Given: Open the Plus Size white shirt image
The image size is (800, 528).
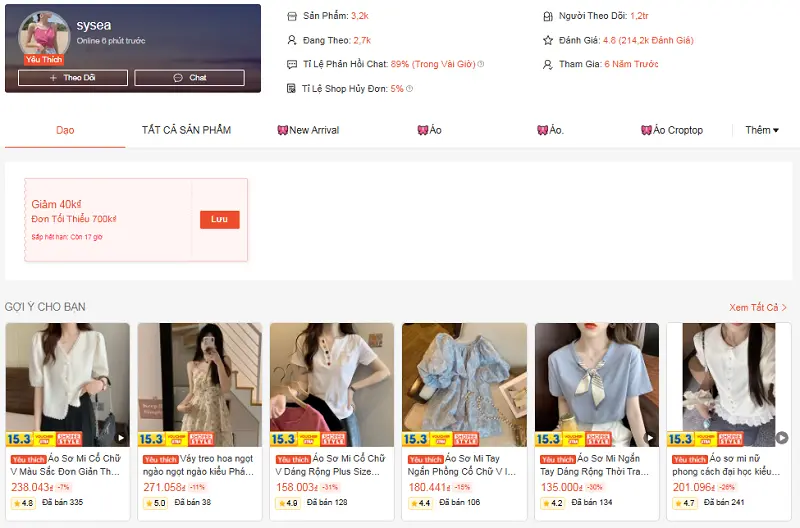Looking at the screenshot, I should click(x=332, y=385).
